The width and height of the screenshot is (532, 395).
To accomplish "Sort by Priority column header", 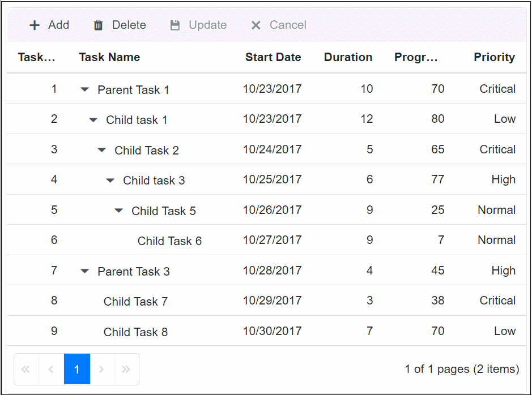I will click(x=494, y=57).
